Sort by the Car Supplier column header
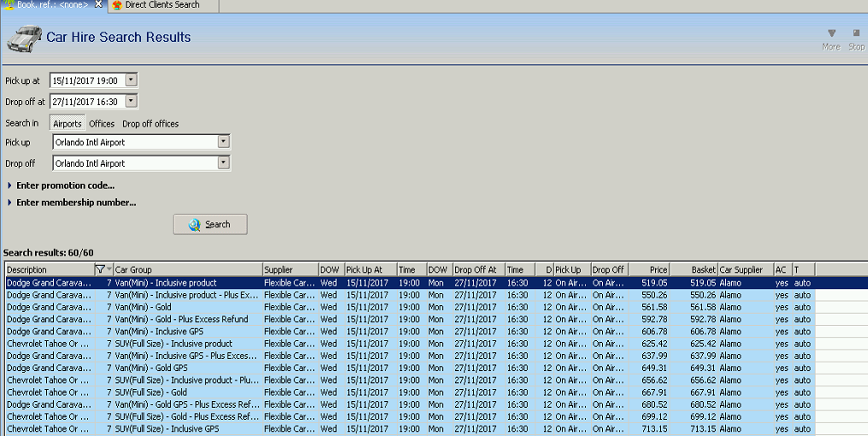This screenshot has height=436, width=868. pyautogui.click(x=746, y=269)
